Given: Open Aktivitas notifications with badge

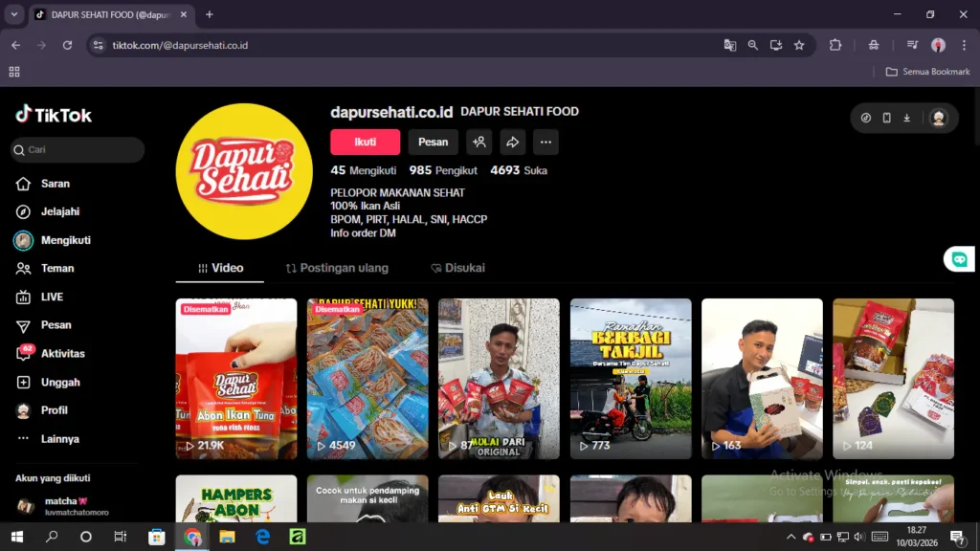Looking at the screenshot, I should point(24,353).
